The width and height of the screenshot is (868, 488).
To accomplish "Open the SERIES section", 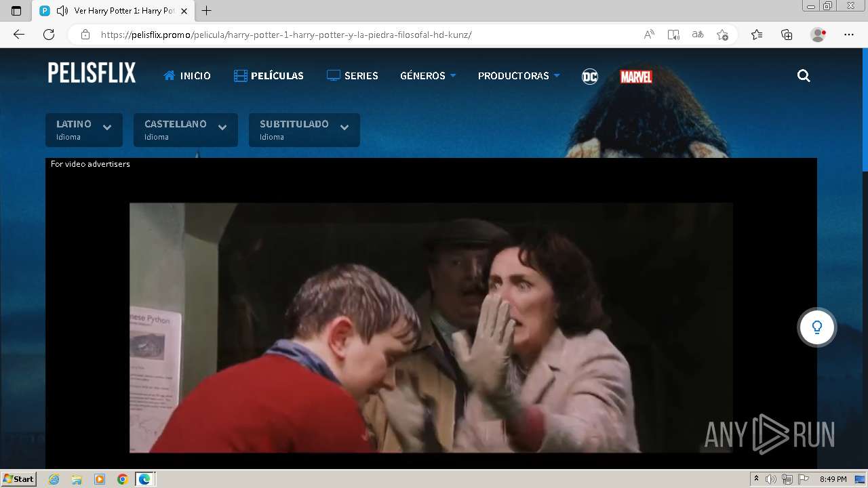I will click(x=352, y=76).
